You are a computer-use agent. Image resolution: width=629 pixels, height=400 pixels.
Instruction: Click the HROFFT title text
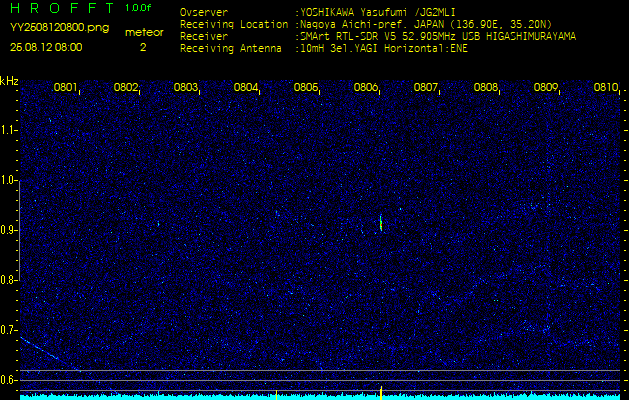(x=62, y=8)
